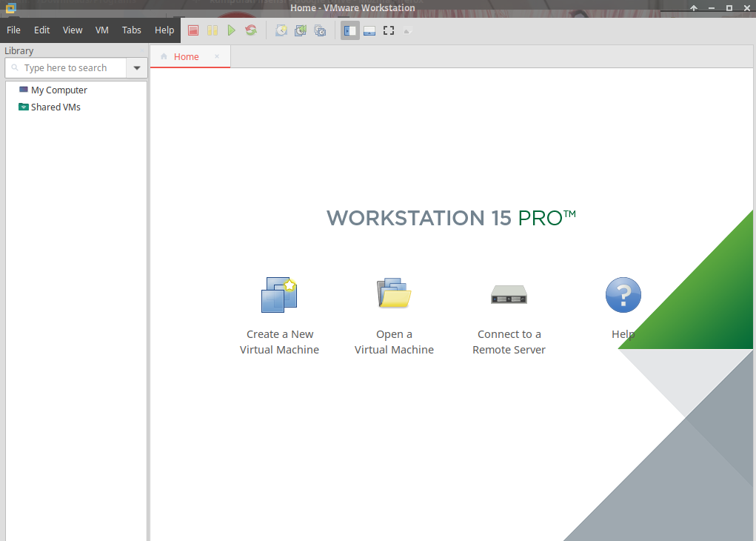Click the up-arrow window button in the title bar
This screenshot has height=541, width=756.
[694, 8]
